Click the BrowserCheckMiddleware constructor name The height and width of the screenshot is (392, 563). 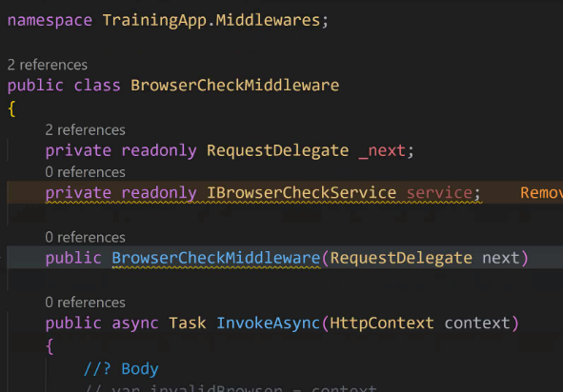coord(216,258)
